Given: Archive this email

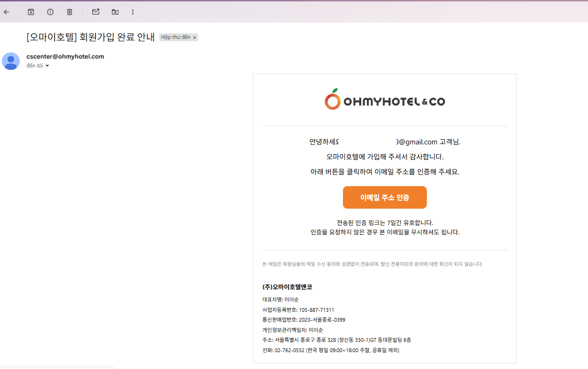Looking at the screenshot, I should pos(31,12).
